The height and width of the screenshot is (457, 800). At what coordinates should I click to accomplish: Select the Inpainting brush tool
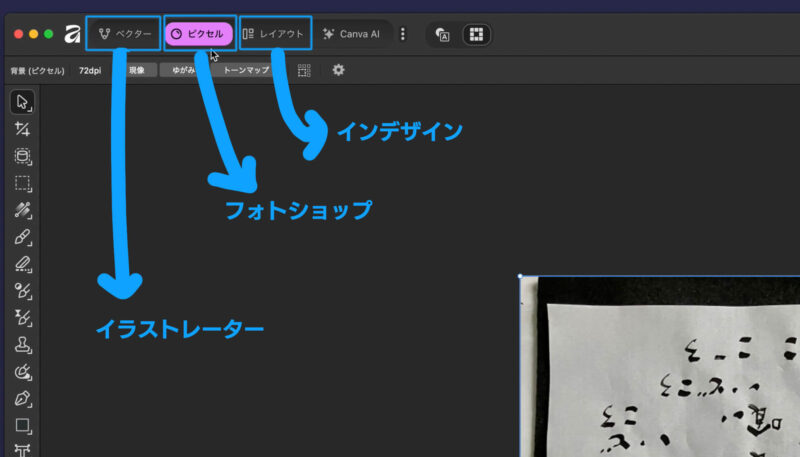[x=22, y=372]
